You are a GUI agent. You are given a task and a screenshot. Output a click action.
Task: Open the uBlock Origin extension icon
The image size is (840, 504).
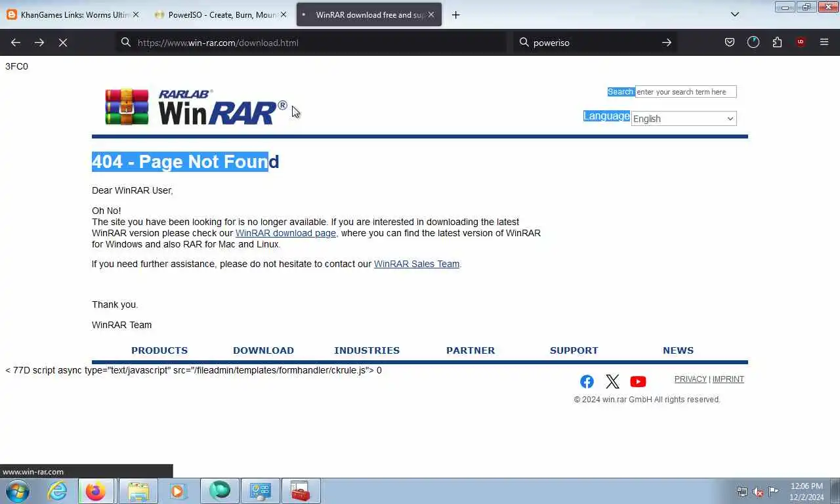coord(801,42)
